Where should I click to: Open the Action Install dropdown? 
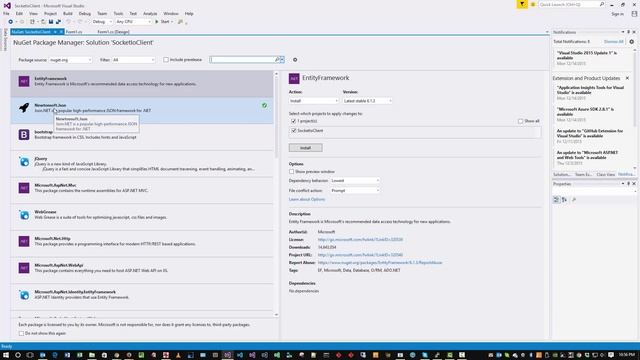(x=313, y=101)
